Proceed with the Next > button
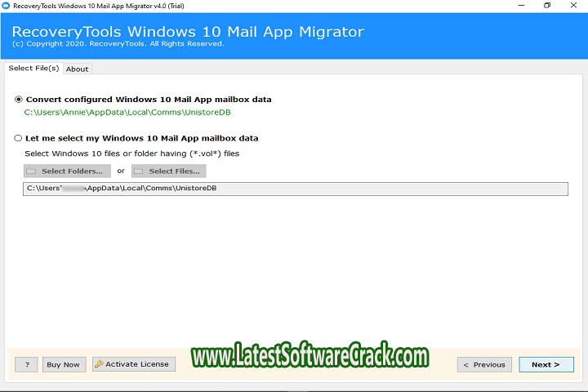 tap(546, 364)
